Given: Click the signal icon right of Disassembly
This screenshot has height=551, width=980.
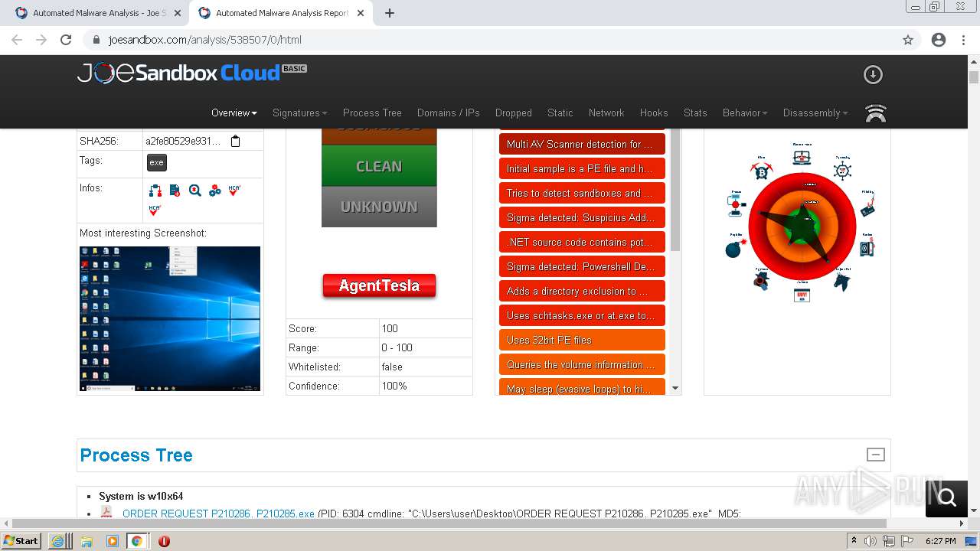Looking at the screenshot, I should pyautogui.click(x=876, y=113).
